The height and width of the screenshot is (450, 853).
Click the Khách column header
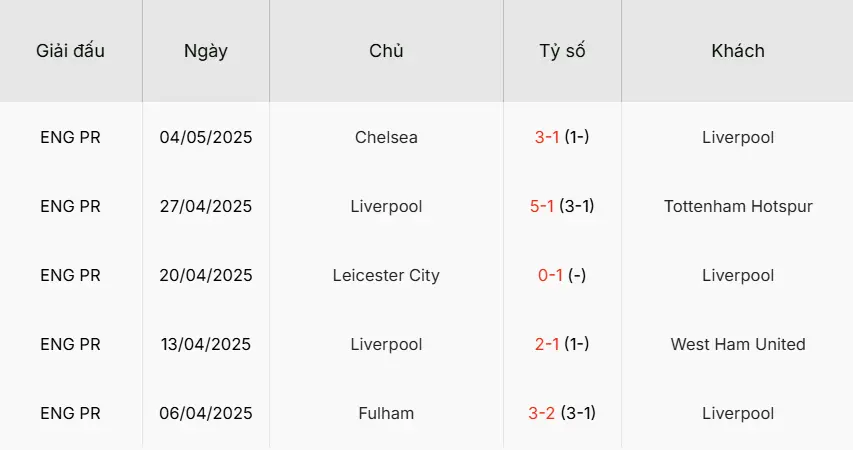[738, 51]
